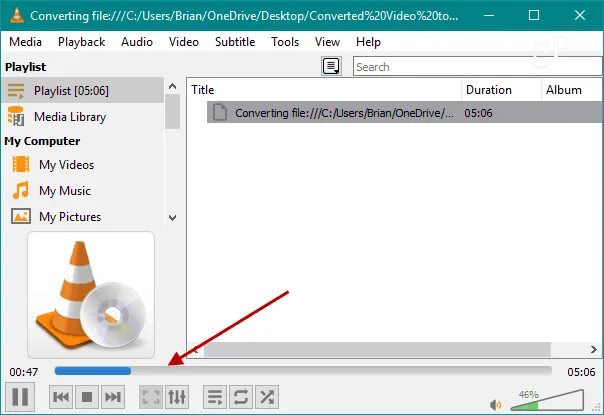Image resolution: width=604 pixels, height=415 pixels.
Task: Toggle loop repeat mode
Action: point(241,397)
